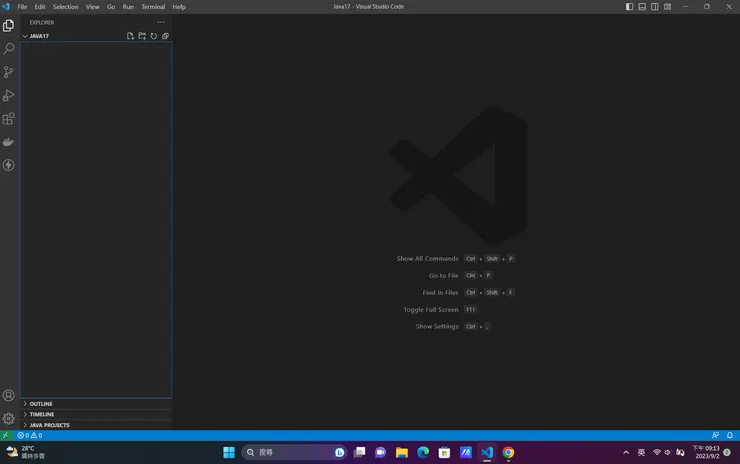Click the VS Code logo in title bar
The width and height of the screenshot is (740, 464).
click(x=6, y=7)
